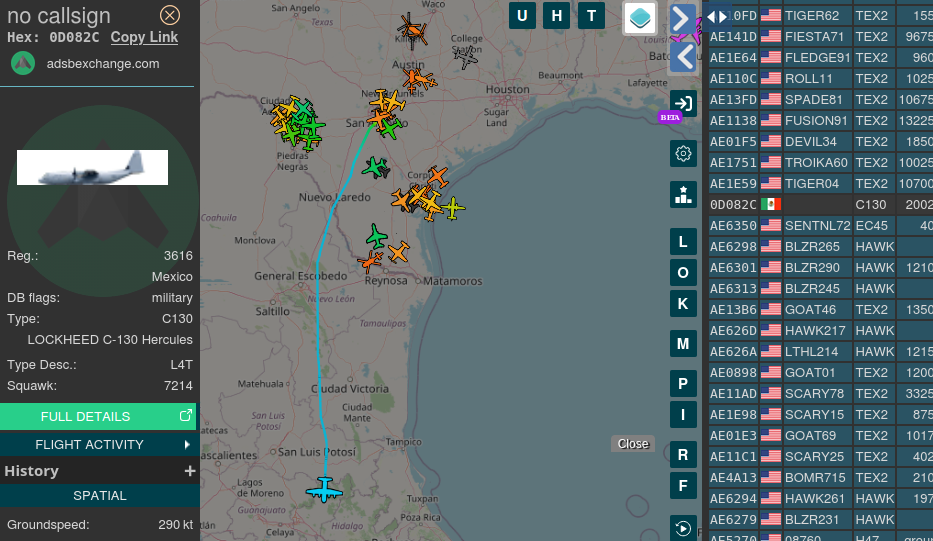Select the DEVIL34 table row
Screen dimensions: 933x541
coord(821,142)
